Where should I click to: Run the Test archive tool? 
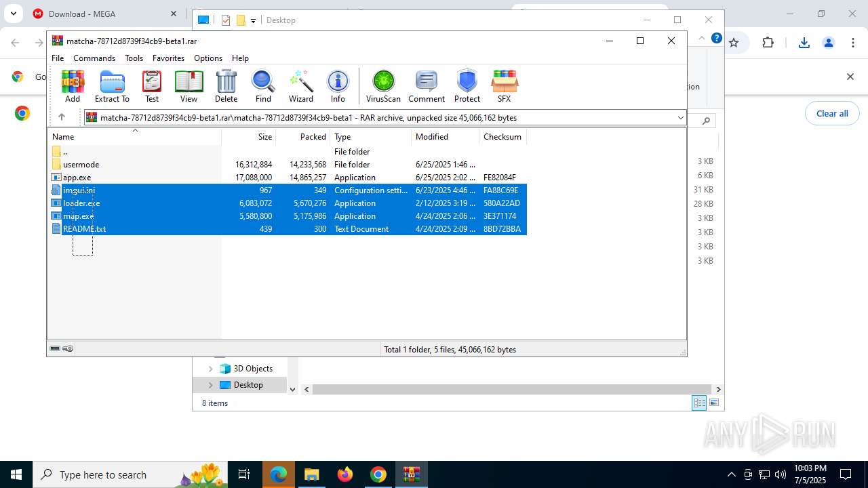tap(152, 86)
